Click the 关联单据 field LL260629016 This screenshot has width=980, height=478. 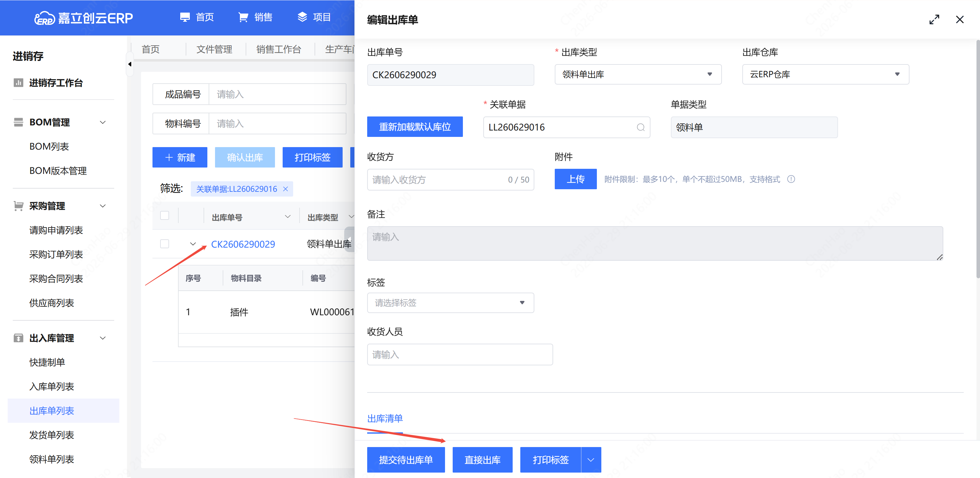coord(567,127)
